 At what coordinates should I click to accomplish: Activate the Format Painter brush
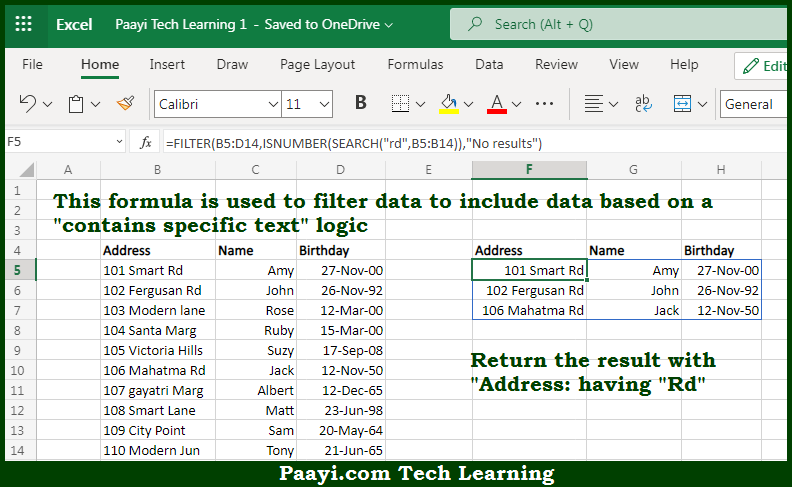pos(125,104)
